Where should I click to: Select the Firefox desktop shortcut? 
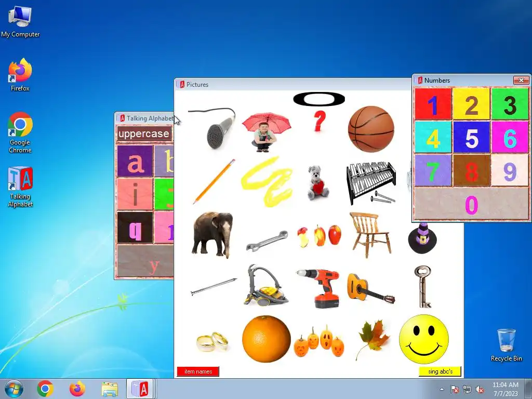(x=20, y=75)
